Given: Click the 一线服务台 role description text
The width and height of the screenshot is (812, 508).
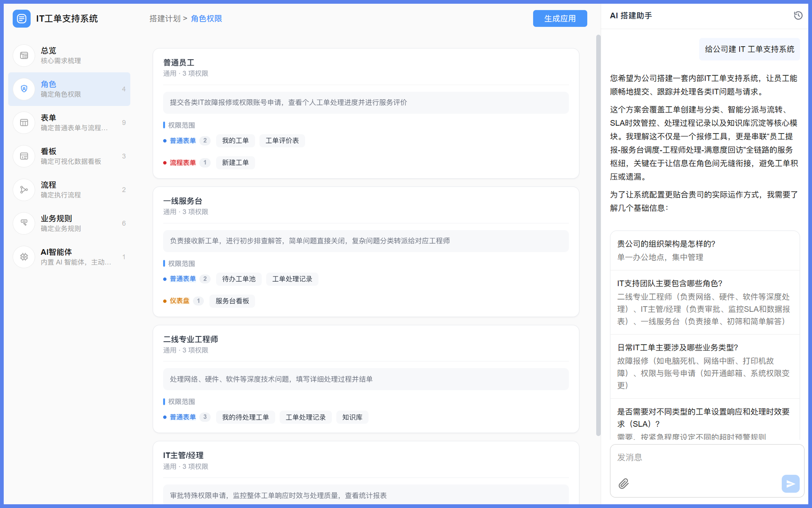Looking at the screenshot, I should pyautogui.click(x=310, y=241).
